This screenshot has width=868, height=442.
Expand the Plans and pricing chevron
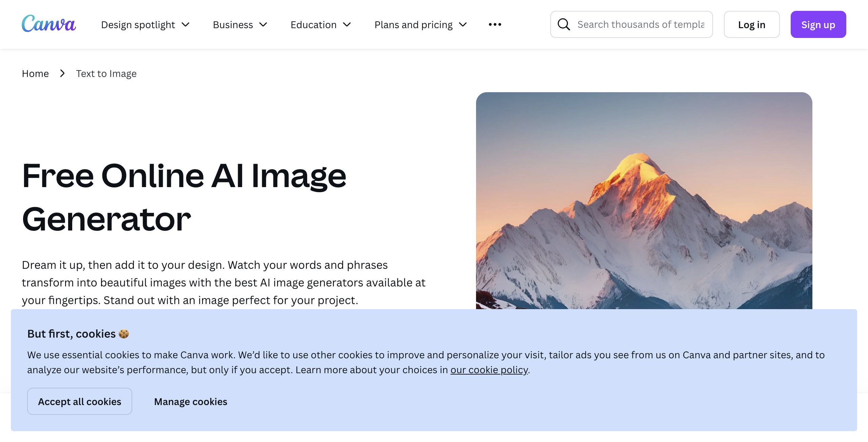pyautogui.click(x=463, y=24)
